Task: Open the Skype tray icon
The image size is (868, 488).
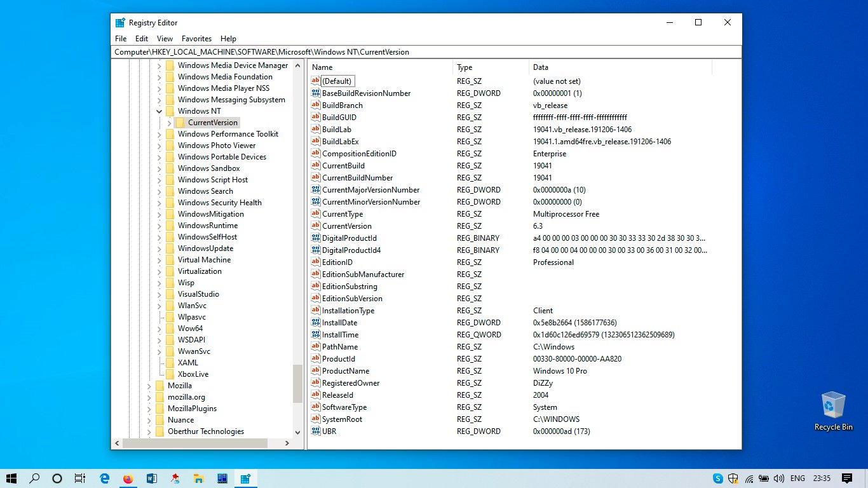Action: (x=718, y=478)
